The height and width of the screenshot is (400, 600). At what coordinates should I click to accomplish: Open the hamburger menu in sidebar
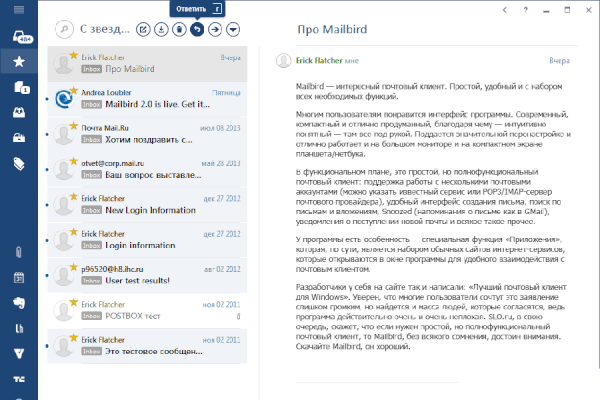19,9
